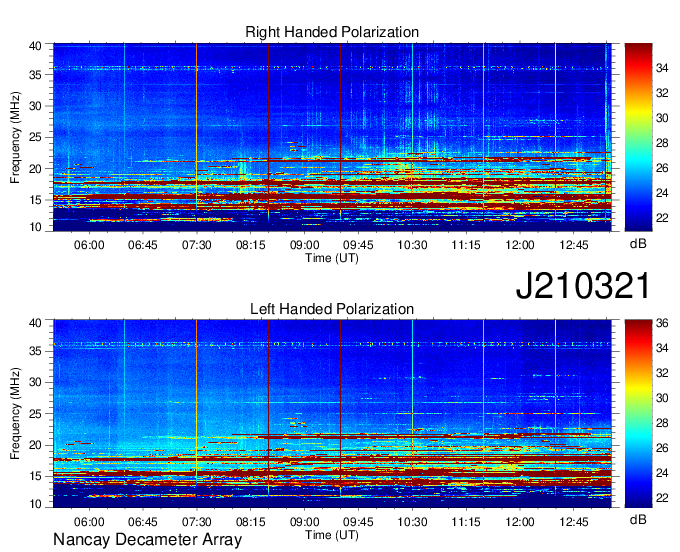Click 06:45 on the bottom time axis
The width and height of the screenshot is (680, 552).
pyautogui.click(x=143, y=522)
